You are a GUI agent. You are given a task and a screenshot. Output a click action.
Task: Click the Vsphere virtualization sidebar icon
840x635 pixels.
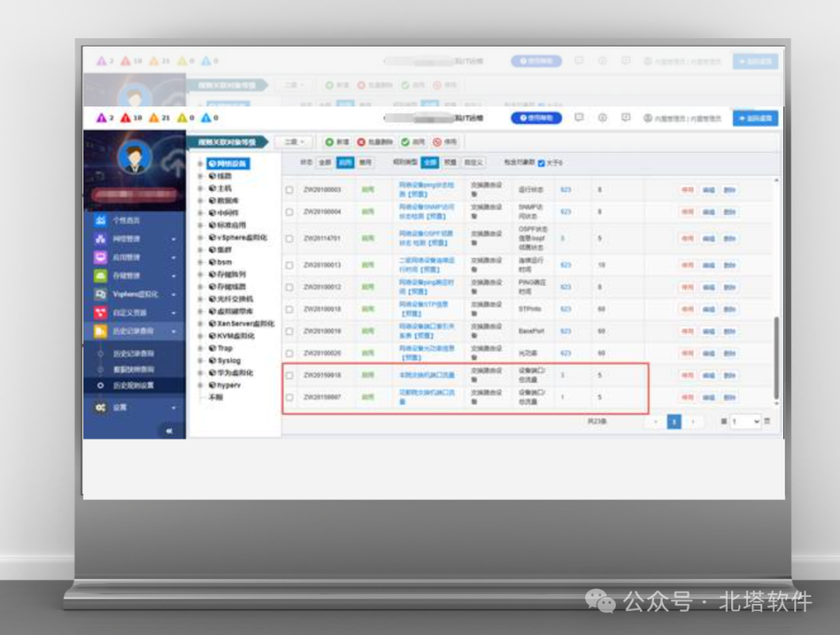pos(100,294)
